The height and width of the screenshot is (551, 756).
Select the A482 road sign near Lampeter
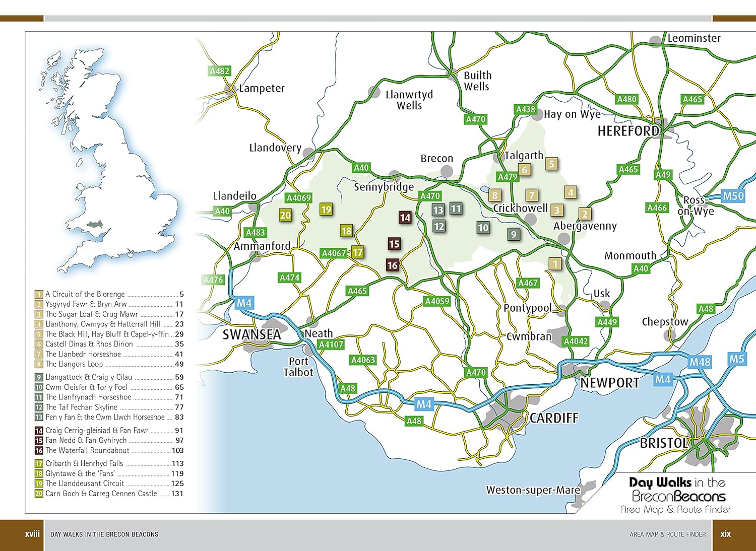219,71
